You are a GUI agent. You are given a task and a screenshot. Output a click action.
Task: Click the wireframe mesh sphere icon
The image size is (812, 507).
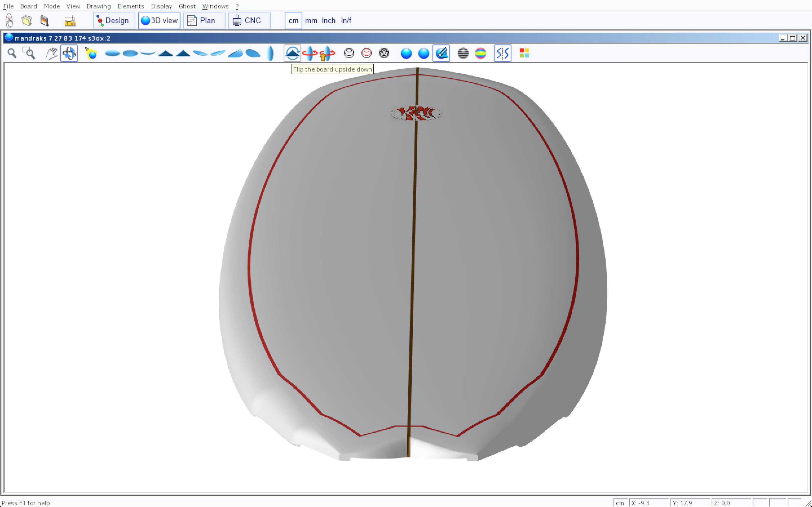[384, 53]
